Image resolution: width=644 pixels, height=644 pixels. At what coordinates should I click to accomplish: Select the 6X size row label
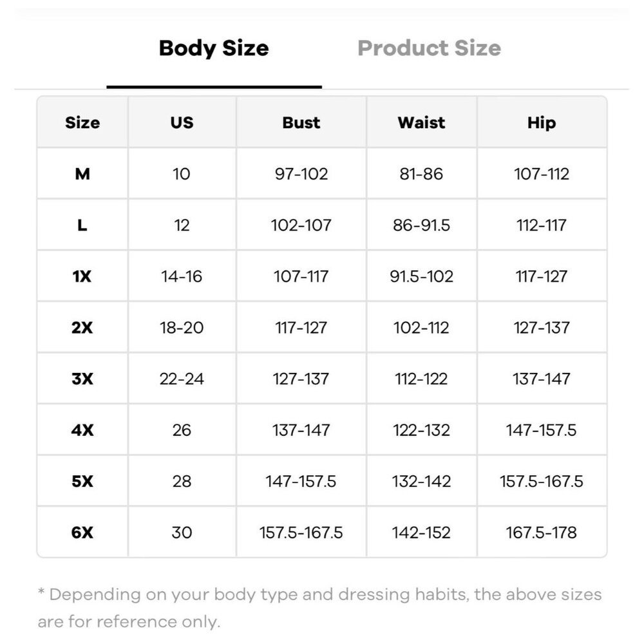tap(82, 533)
